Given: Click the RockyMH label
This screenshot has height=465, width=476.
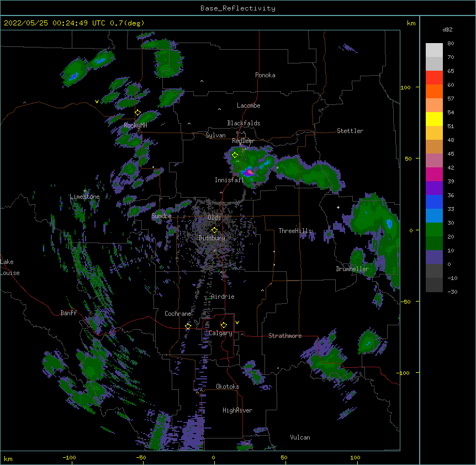Looking at the screenshot, I should [x=135, y=125].
